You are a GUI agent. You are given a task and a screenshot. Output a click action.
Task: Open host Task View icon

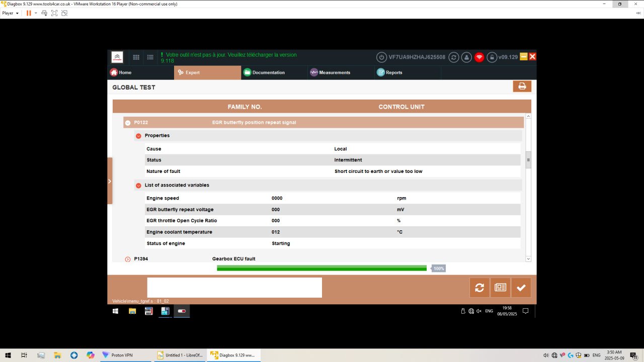coord(24,355)
